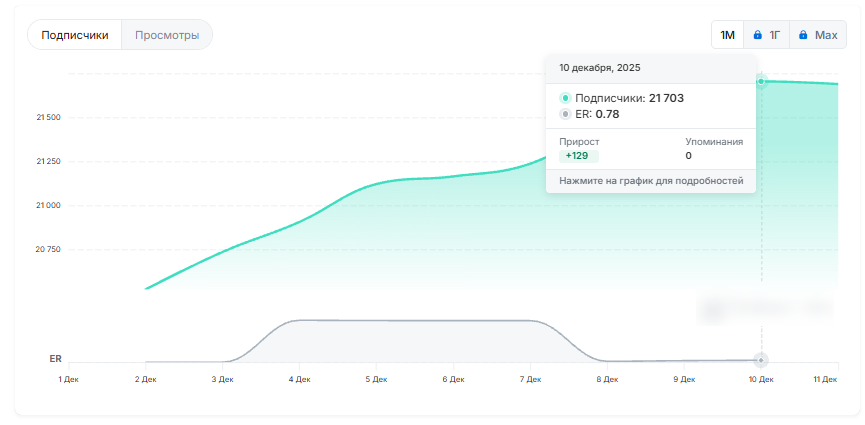Click the +129 growth badge
The image size is (865, 425).
click(577, 156)
